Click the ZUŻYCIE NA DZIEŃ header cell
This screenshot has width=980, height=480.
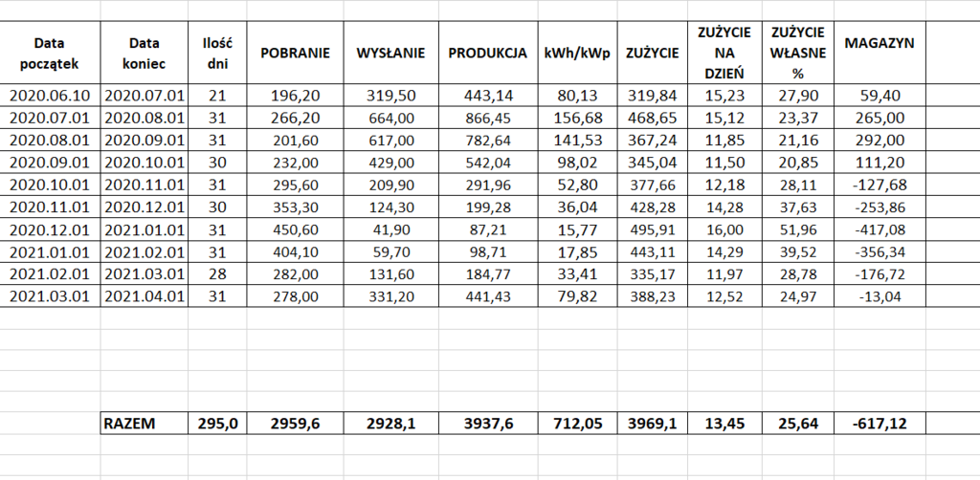[x=724, y=53]
